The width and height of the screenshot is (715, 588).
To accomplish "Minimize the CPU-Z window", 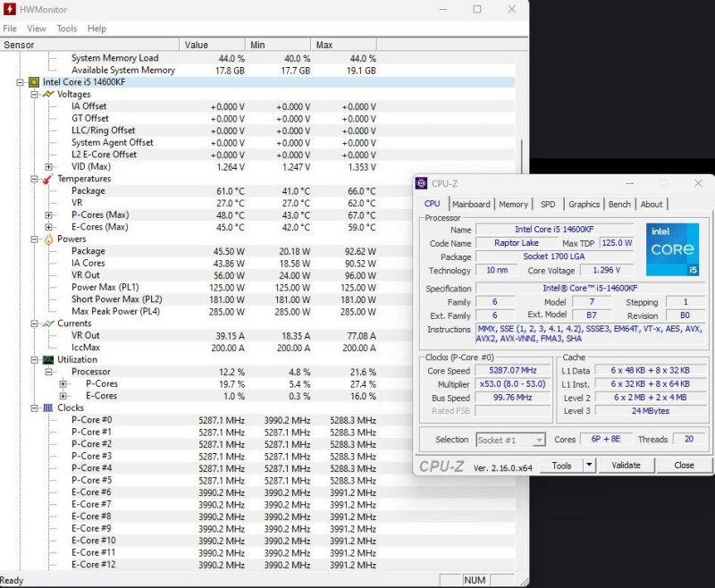I will (630, 183).
